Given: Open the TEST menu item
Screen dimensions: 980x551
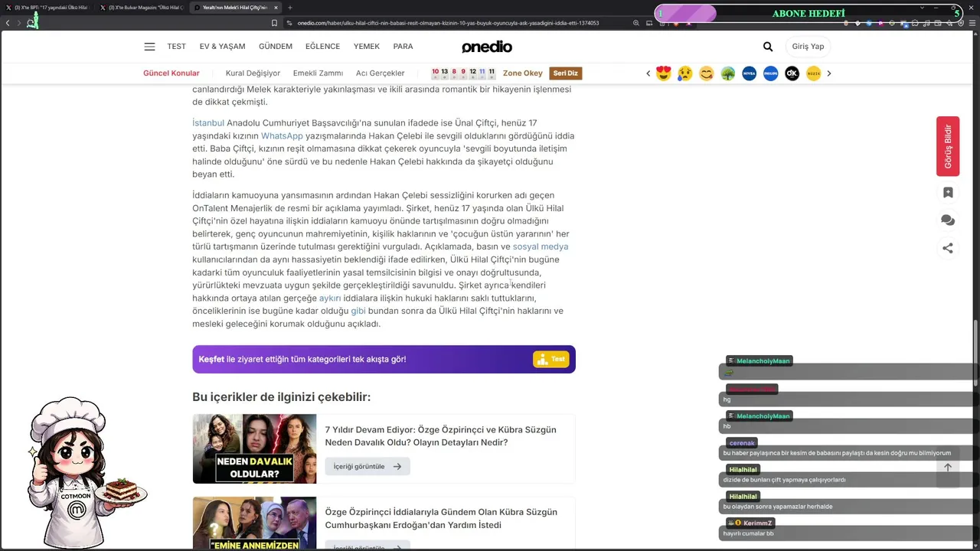Looking at the screenshot, I should tap(177, 47).
